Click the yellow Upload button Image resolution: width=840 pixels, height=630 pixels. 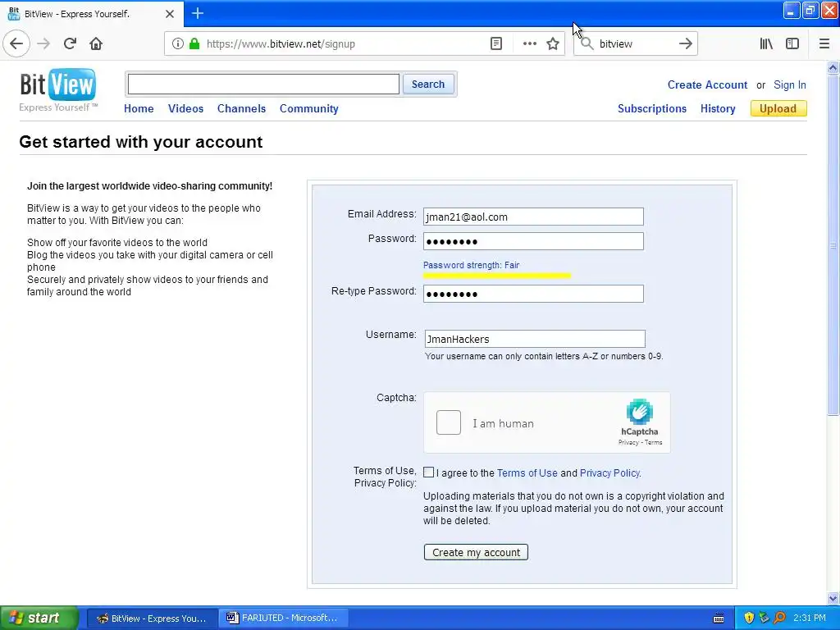click(778, 108)
